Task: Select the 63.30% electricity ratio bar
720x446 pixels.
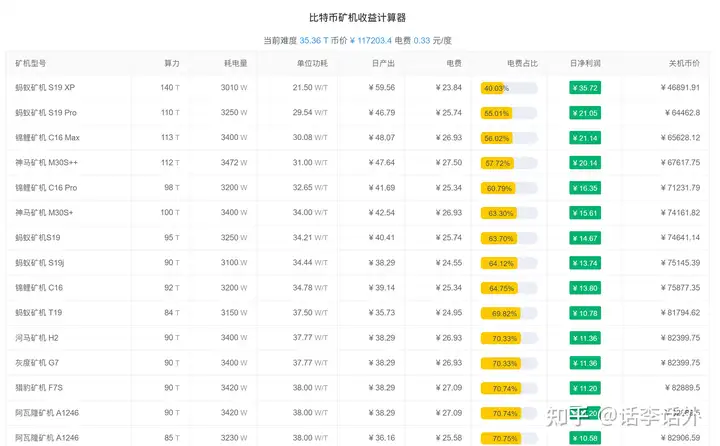Action: click(x=509, y=213)
